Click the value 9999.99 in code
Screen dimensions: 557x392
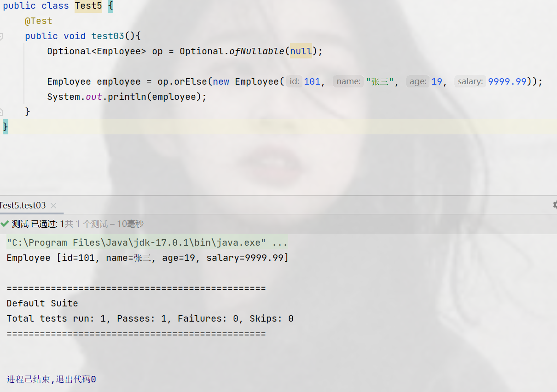[507, 81]
